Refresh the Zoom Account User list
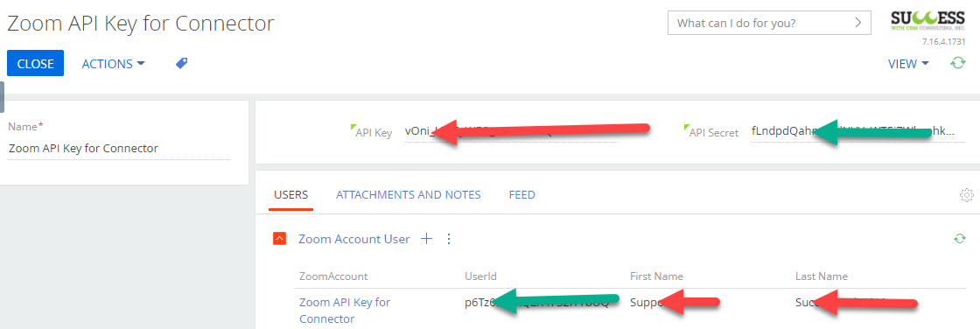Screen dimensions: 980x329 click(960, 239)
